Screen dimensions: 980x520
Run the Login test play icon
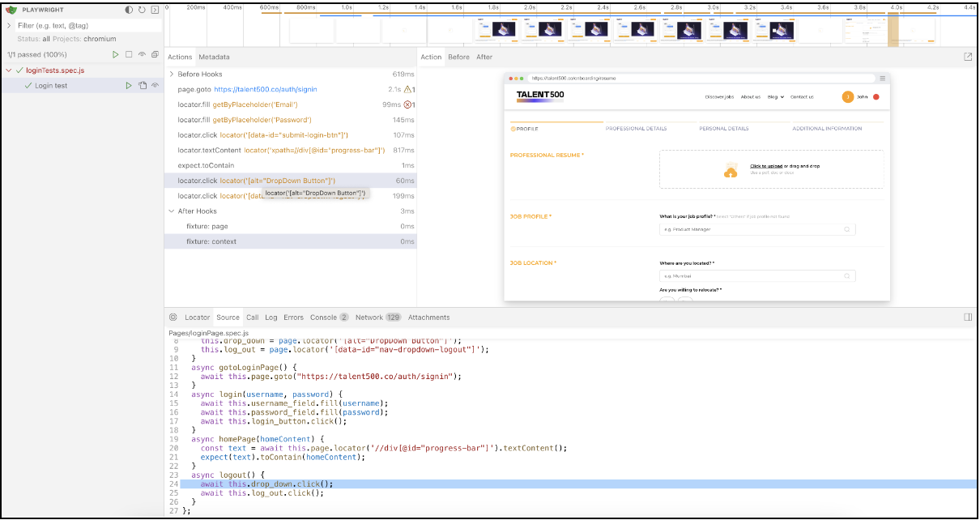tap(129, 85)
